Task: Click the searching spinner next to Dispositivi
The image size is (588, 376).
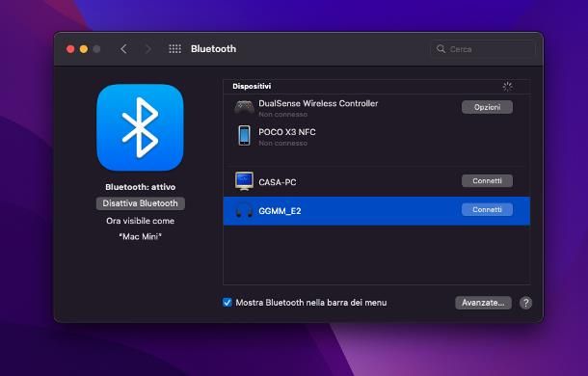Action: 507,87
